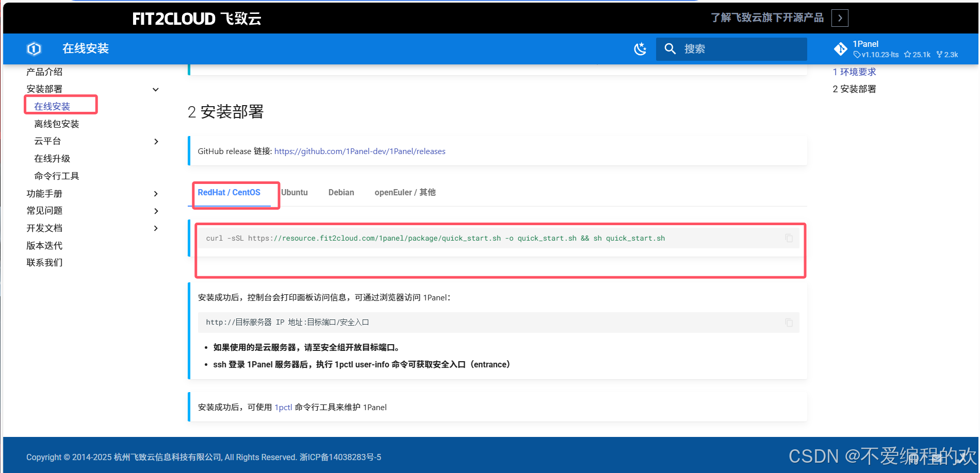The width and height of the screenshot is (980, 473).
Task: Open 在线升级 page
Action: coord(52,159)
